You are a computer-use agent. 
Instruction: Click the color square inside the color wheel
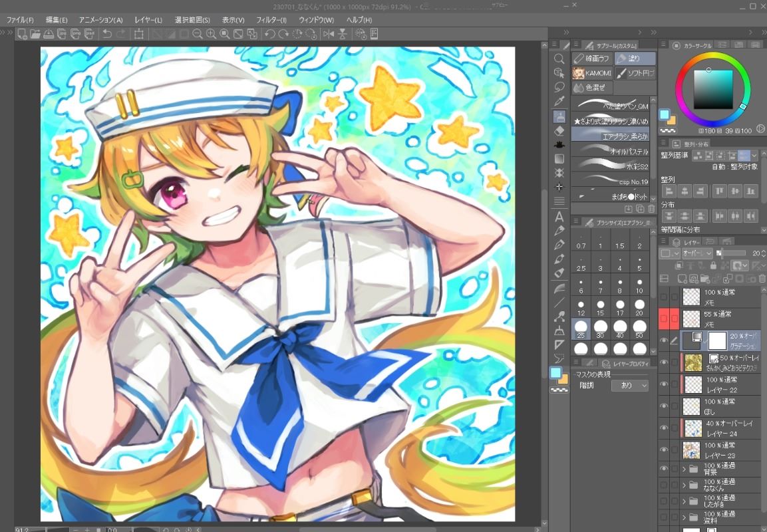point(712,89)
